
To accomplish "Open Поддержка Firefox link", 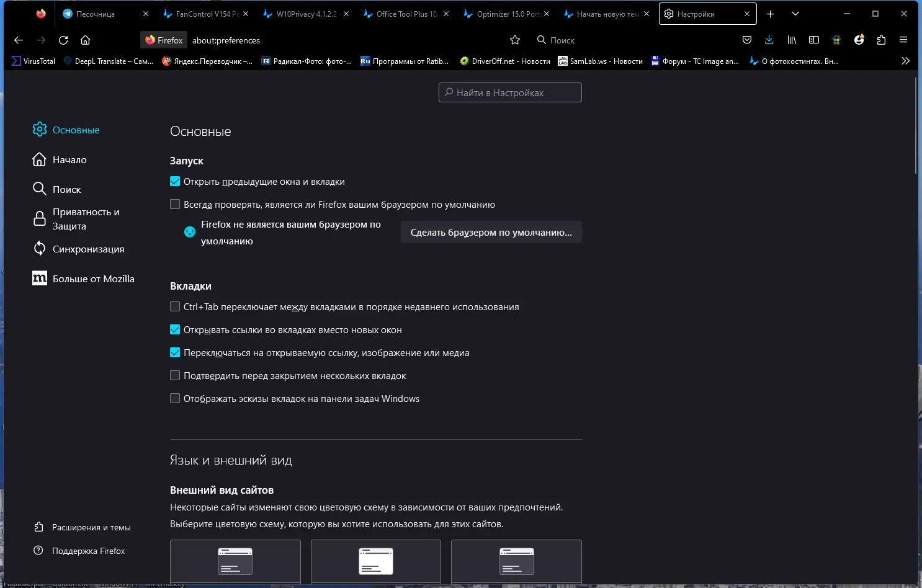I will coord(79,551).
